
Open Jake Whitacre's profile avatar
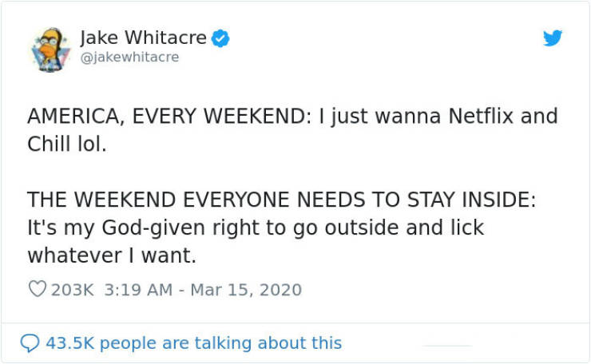pyautogui.click(x=50, y=49)
